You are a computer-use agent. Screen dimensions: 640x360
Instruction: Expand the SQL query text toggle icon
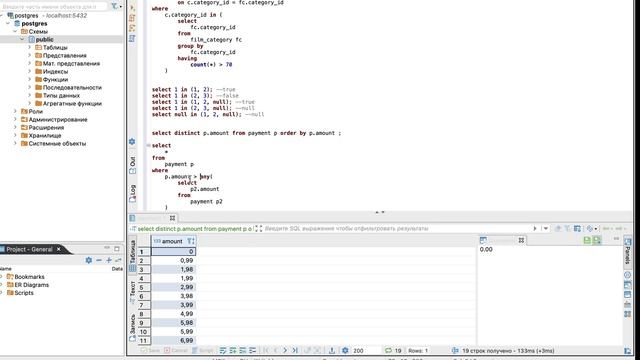point(258,229)
